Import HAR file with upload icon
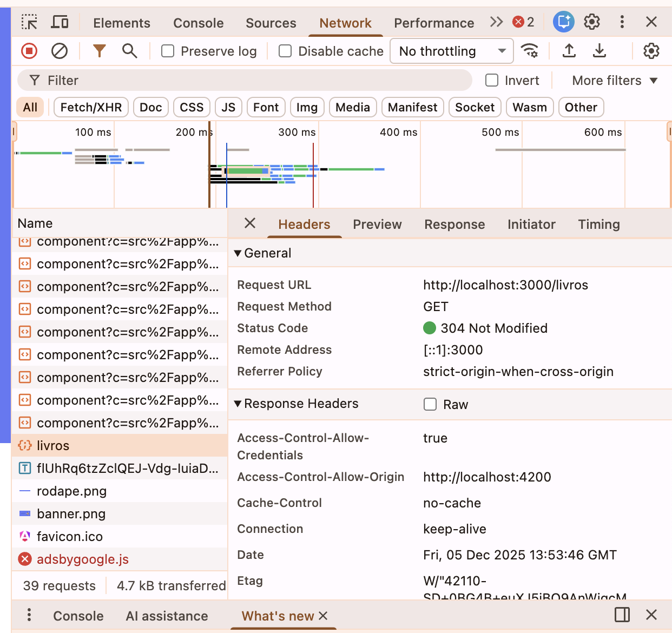This screenshot has width=672, height=633. click(x=569, y=51)
